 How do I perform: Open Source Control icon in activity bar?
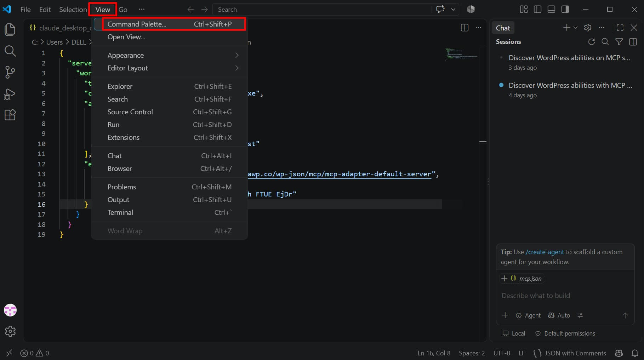point(10,72)
